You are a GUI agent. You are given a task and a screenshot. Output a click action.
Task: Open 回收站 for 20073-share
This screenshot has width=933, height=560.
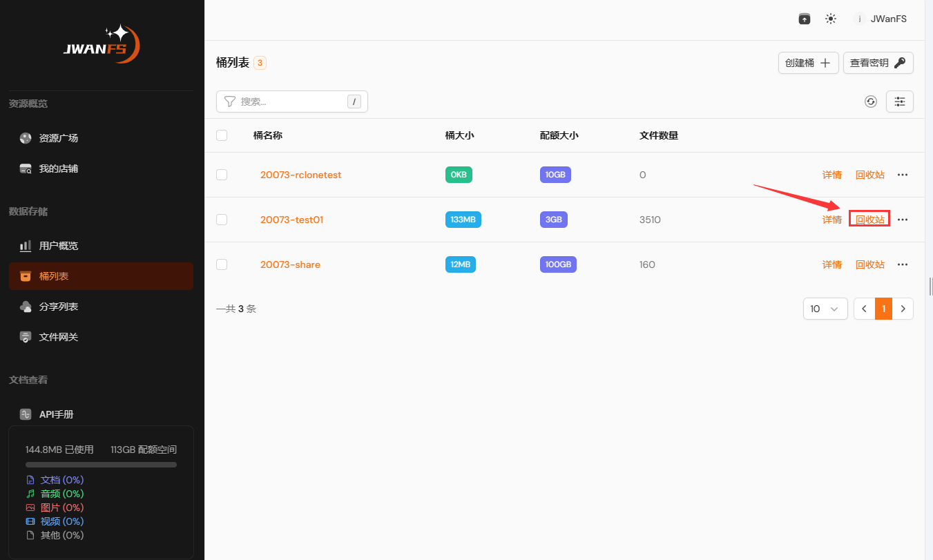point(870,264)
